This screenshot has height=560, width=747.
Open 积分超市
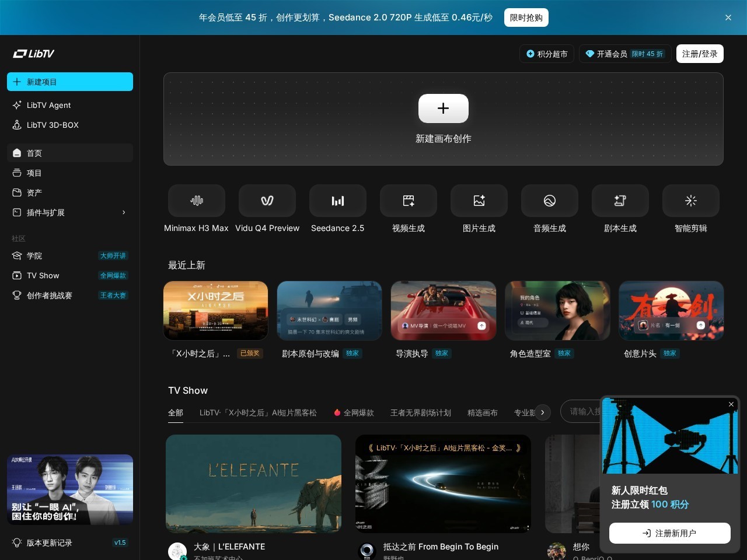click(x=547, y=54)
